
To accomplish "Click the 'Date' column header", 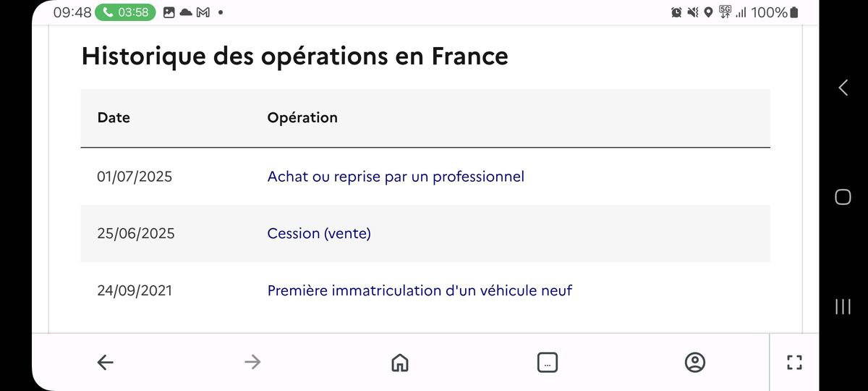I will click(x=114, y=117).
